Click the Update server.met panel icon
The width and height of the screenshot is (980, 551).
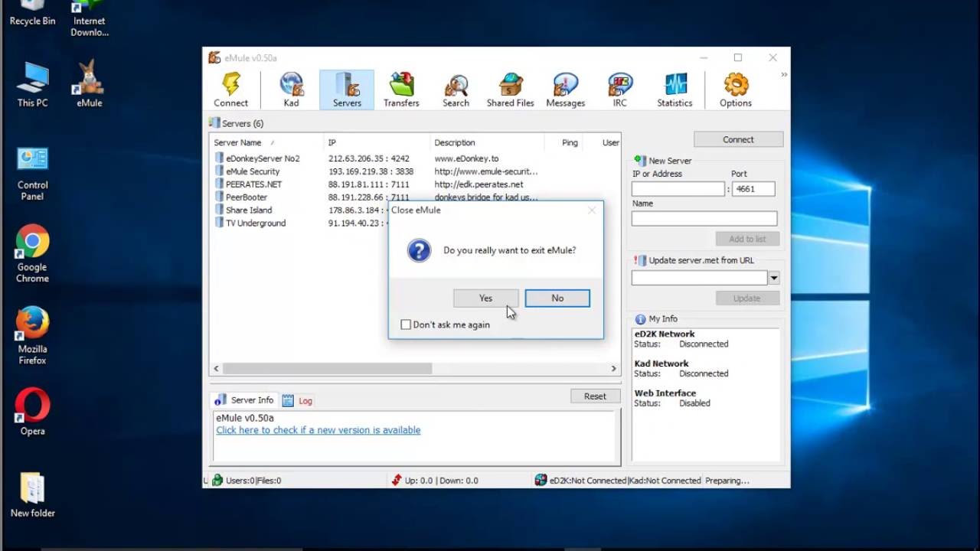point(640,260)
